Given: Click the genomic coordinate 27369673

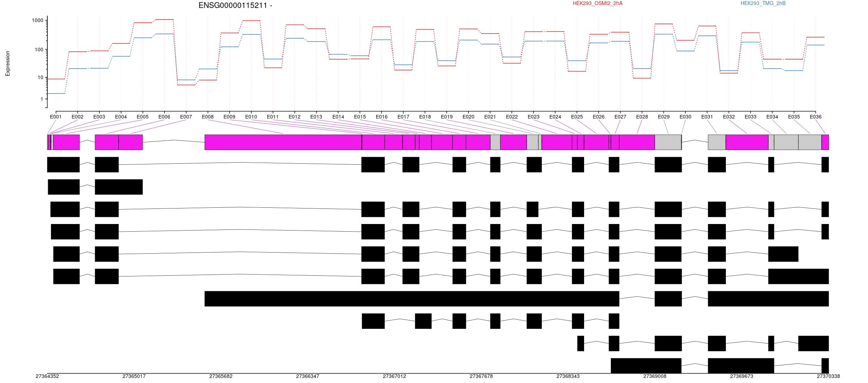Looking at the screenshot, I should coord(741,376).
